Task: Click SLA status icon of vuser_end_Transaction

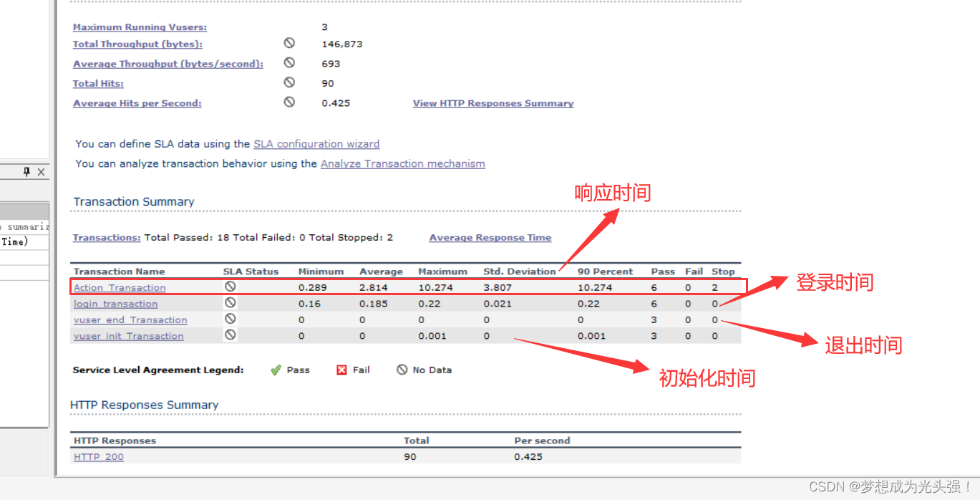Action: click(x=231, y=318)
